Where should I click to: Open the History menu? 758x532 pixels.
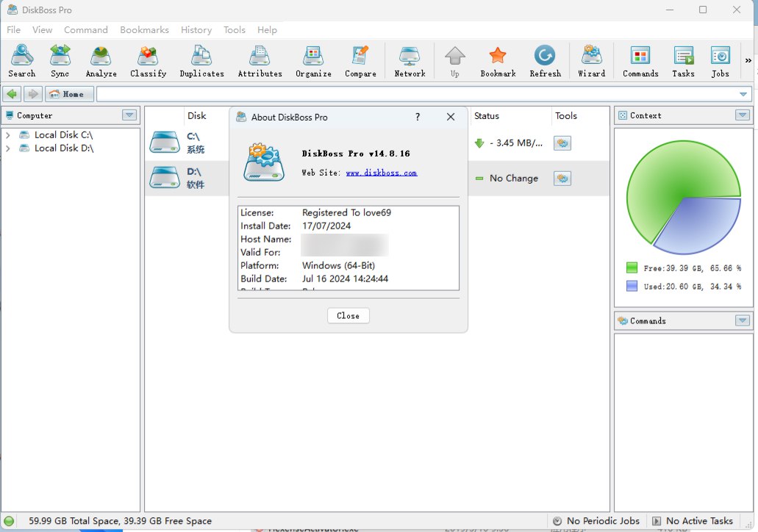tap(196, 30)
